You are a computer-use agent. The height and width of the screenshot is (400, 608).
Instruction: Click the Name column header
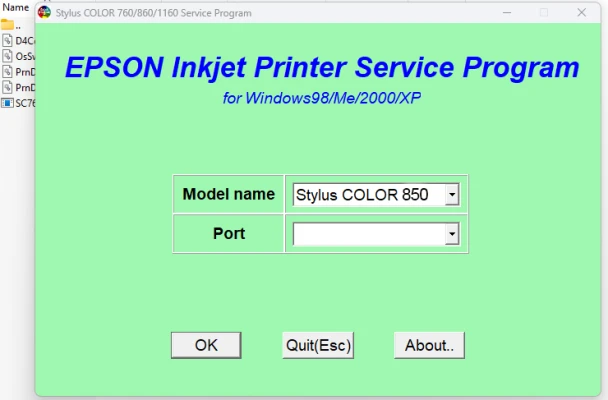(x=16, y=7)
